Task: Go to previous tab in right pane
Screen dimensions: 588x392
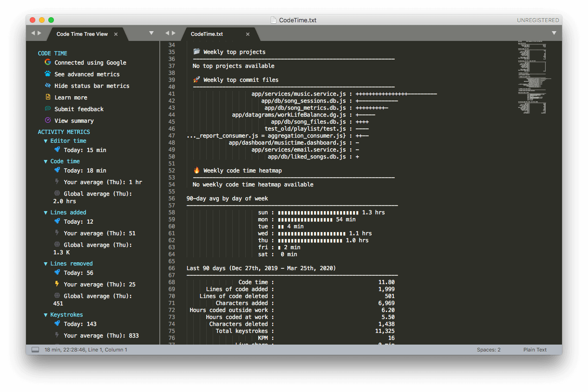Action: [167, 33]
